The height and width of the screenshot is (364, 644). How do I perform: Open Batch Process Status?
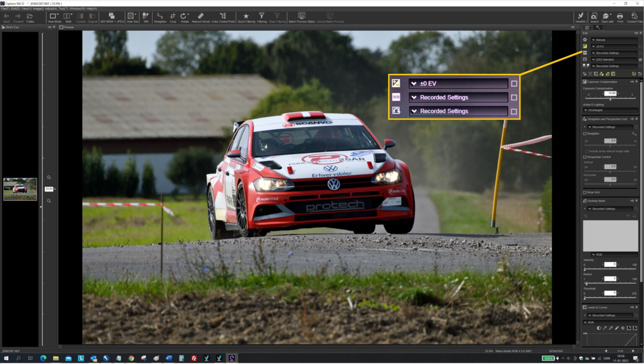(x=301, y=17)
